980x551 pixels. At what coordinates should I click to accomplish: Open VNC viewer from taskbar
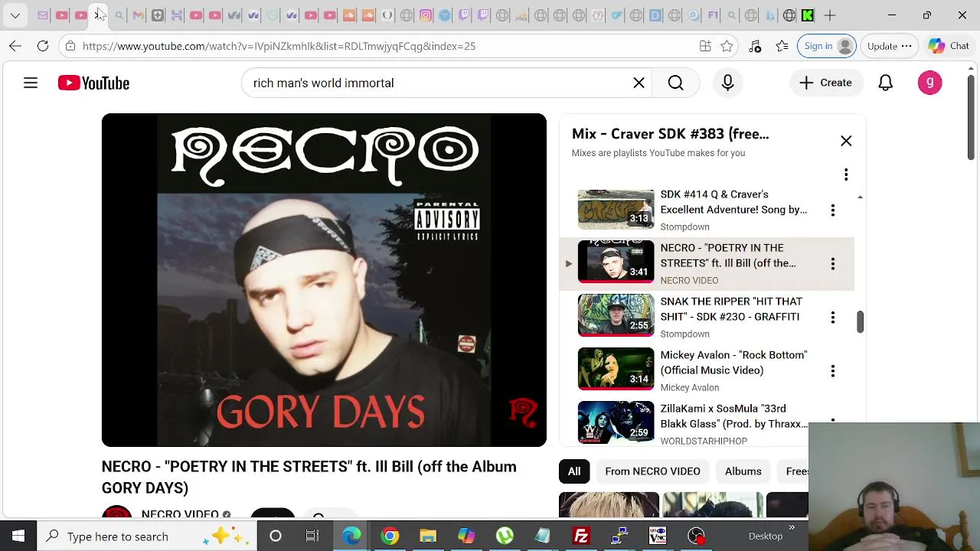pyautogui.click(x=658, y=536)
